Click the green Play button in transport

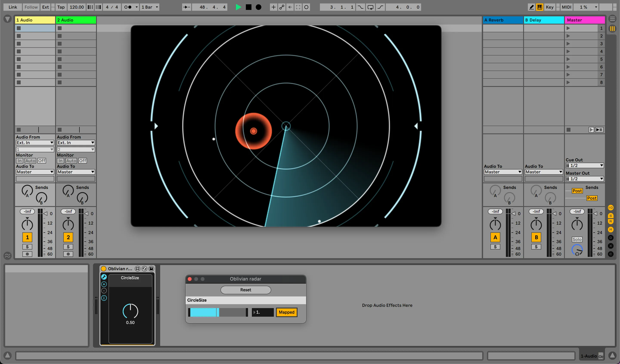238,7
